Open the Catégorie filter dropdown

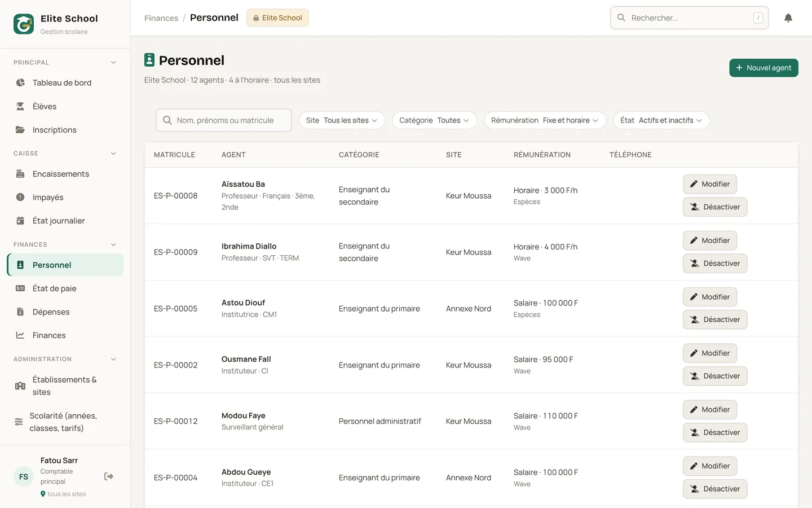point(434,120)
